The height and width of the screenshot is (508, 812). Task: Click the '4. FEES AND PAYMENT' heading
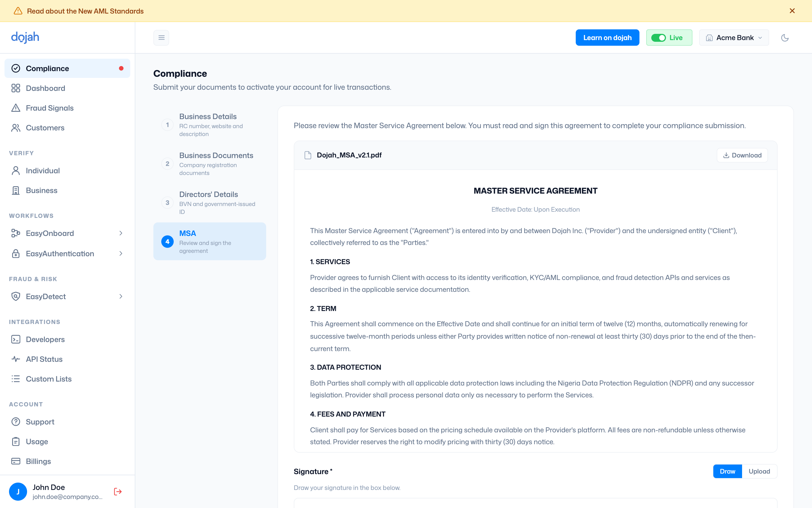click(348, 414)
